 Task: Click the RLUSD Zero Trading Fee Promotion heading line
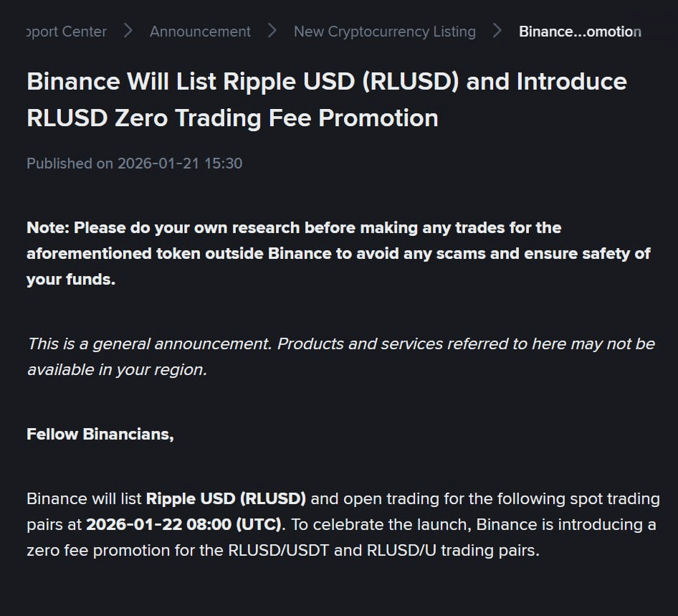click(232, 118)
